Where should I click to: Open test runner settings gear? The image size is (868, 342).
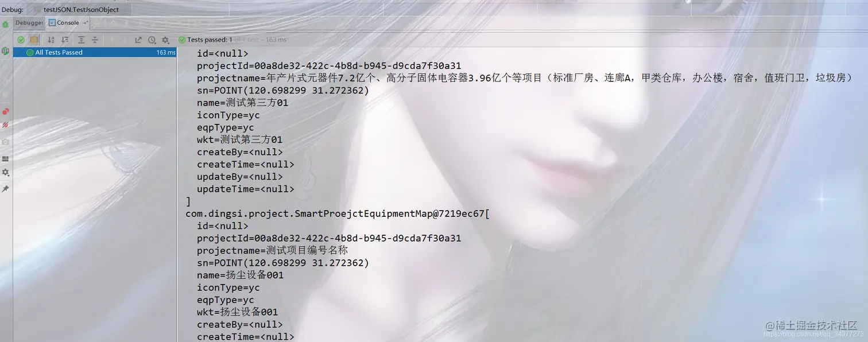click(x=165, y=40)
